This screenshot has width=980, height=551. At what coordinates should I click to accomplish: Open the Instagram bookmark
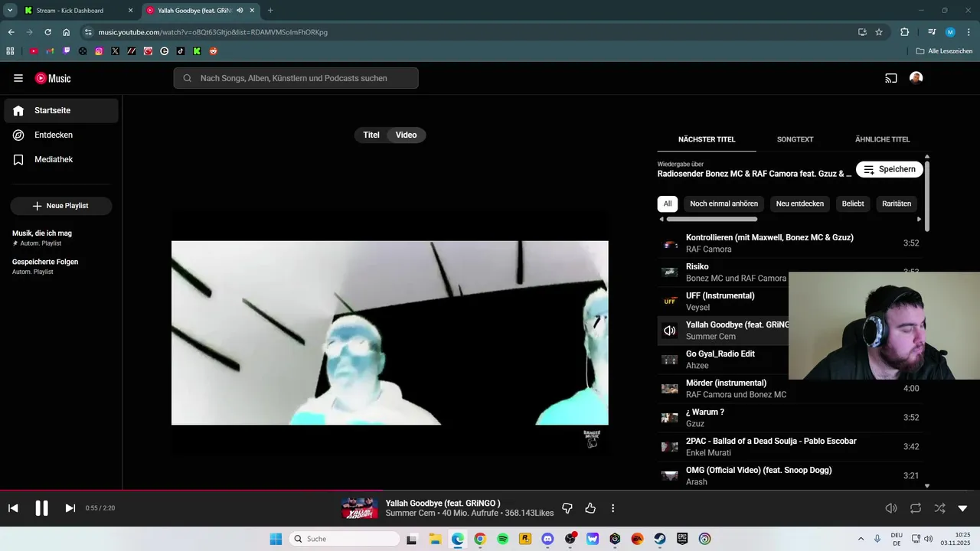[99, 51]
